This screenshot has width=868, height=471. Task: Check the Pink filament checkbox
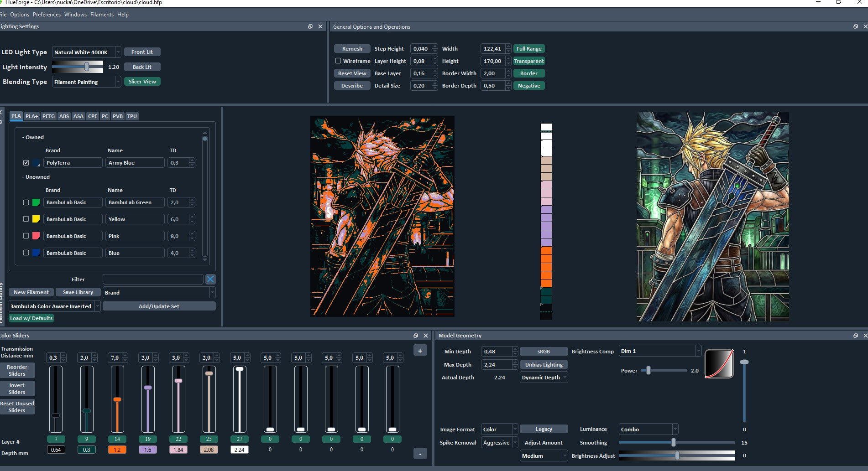[x=26, y=236]
